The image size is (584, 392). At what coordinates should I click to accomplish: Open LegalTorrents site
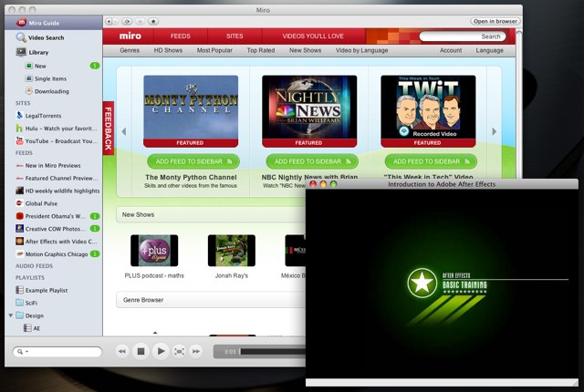[x=53, y=116]
